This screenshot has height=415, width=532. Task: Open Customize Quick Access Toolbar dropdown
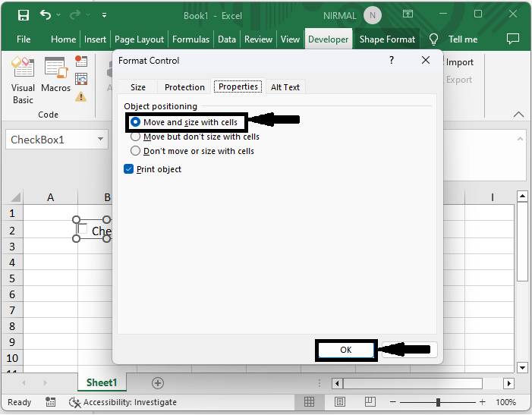(x=104, y=15)
